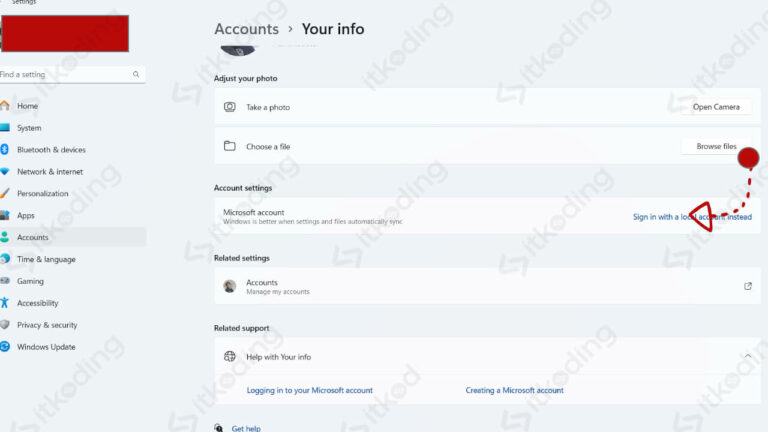Select the Bluetooth & devices icon

5,149
